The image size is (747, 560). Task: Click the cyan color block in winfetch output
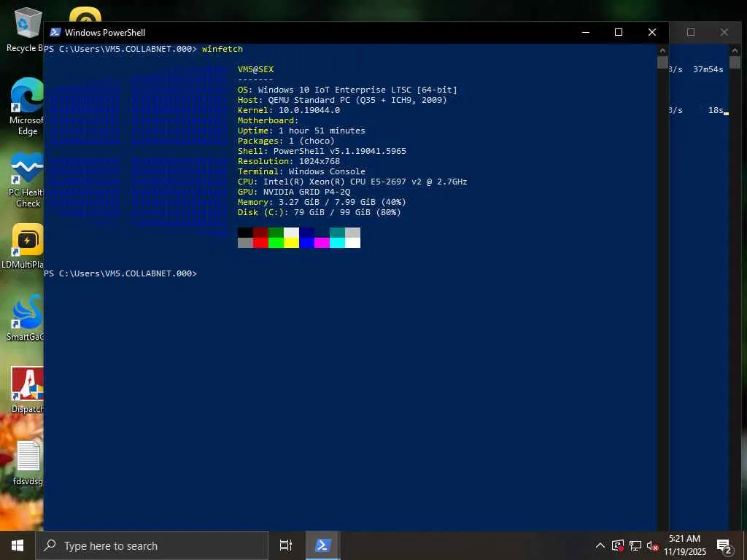(337, 243)
